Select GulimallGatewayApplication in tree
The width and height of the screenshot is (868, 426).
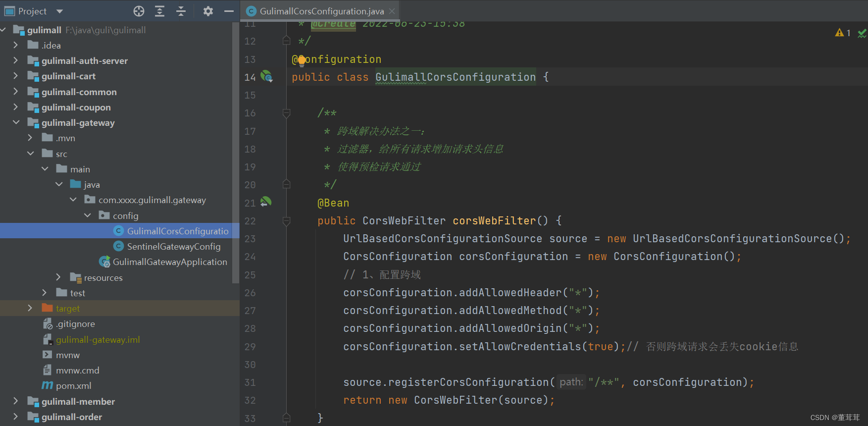[x=170, y=262]
